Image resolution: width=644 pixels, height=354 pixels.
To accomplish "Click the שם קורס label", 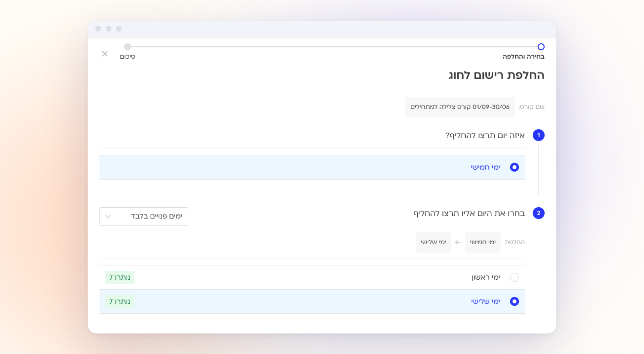I will click(x=531, y=107).
